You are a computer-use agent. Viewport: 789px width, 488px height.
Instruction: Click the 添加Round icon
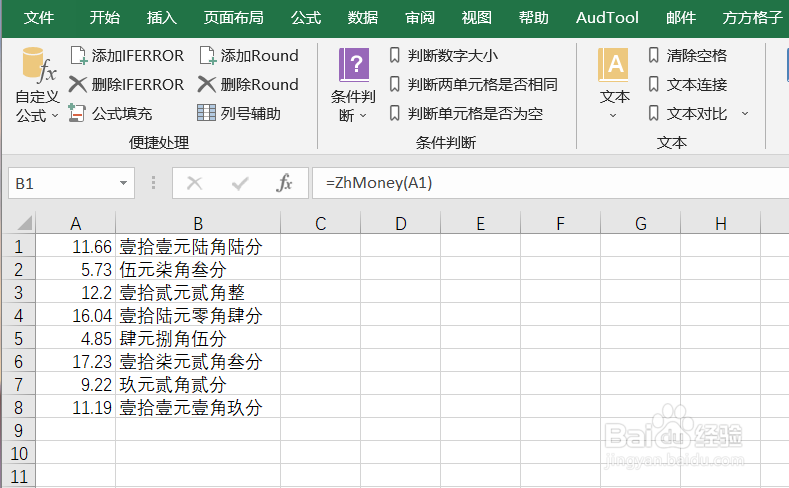point(208,55)
